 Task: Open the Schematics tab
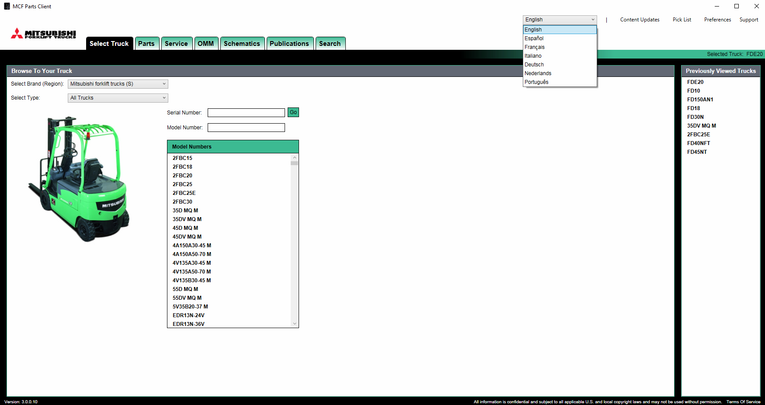pos(242,43)
